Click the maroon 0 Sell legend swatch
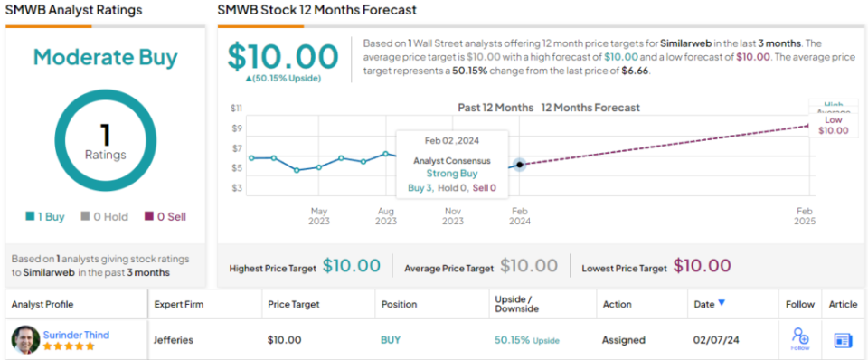The image size is (868, 360). (148, 217)
